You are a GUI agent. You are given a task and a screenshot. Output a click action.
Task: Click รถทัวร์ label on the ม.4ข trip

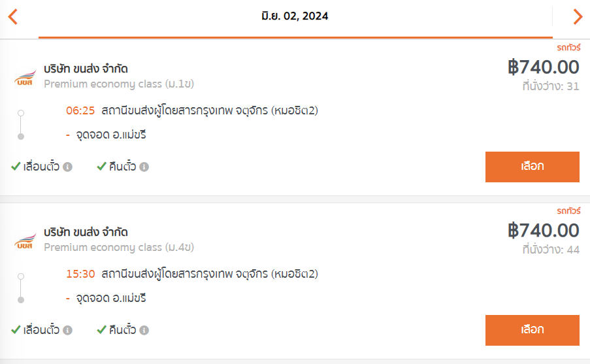569,211
